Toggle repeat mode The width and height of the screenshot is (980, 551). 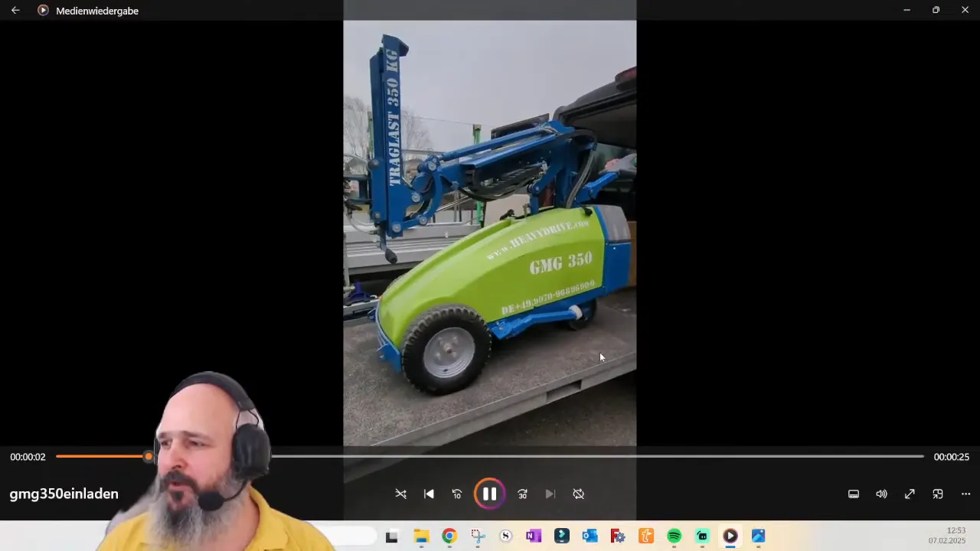tap(579, 494)
